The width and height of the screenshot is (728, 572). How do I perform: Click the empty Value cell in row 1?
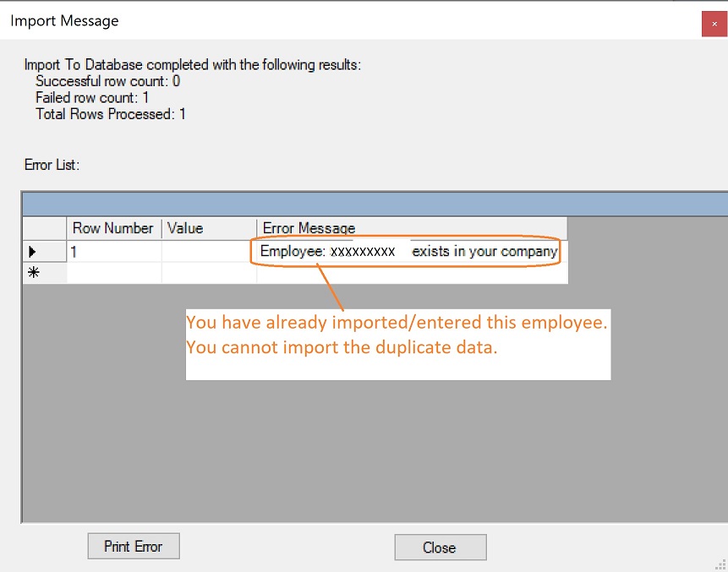tap(208, 252)
